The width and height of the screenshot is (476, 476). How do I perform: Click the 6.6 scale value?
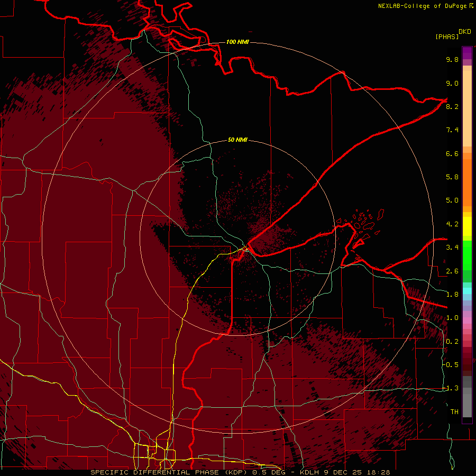coord(452,153)
